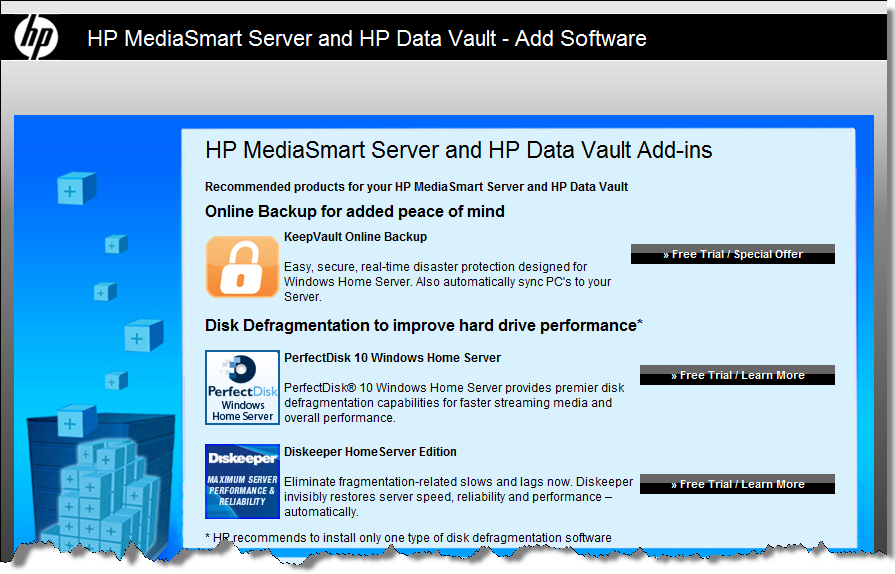Click the PerfectDisk description about premier disk defragmentation

[454, 403]
